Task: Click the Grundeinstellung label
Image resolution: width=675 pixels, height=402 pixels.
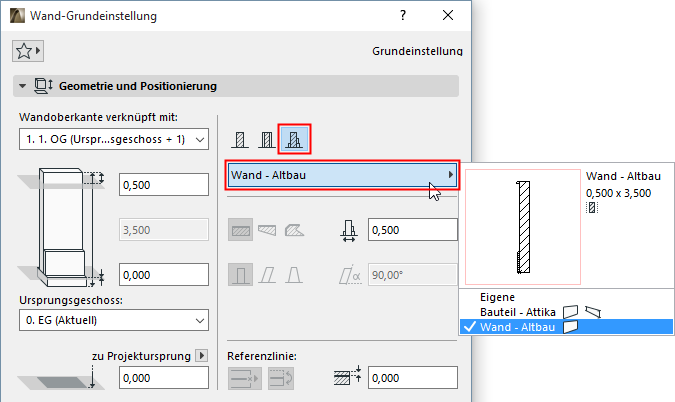Action: pyautogui.click(x=417, y=50)
